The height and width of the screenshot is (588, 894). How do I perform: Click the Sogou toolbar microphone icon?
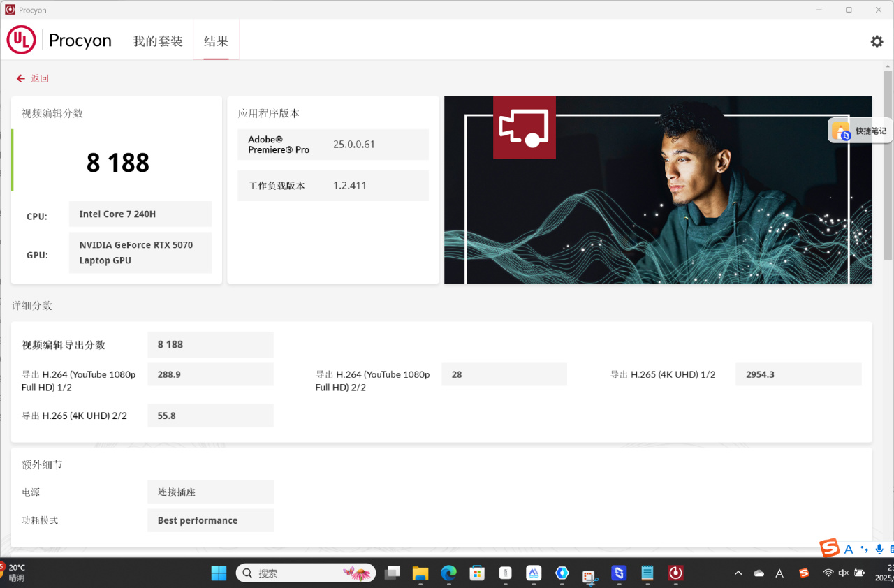point(879,549)
